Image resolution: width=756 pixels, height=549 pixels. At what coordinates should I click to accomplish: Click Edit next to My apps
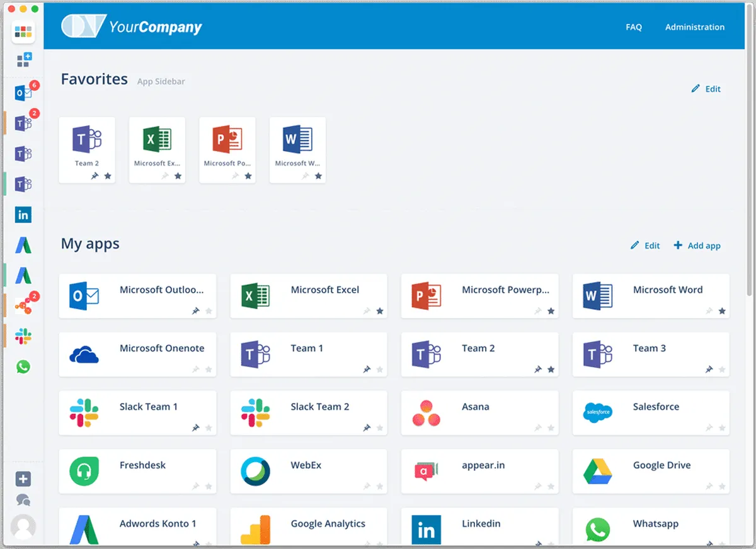(645, 246)
